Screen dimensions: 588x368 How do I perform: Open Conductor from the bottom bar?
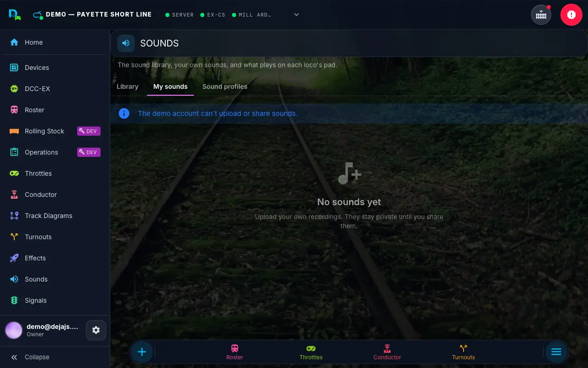click(x=387, y=352)
